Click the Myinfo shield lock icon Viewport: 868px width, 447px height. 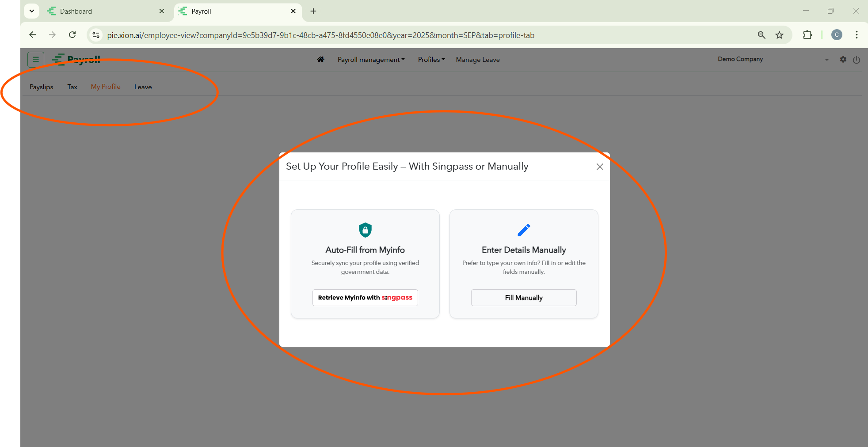click(365, 230)
